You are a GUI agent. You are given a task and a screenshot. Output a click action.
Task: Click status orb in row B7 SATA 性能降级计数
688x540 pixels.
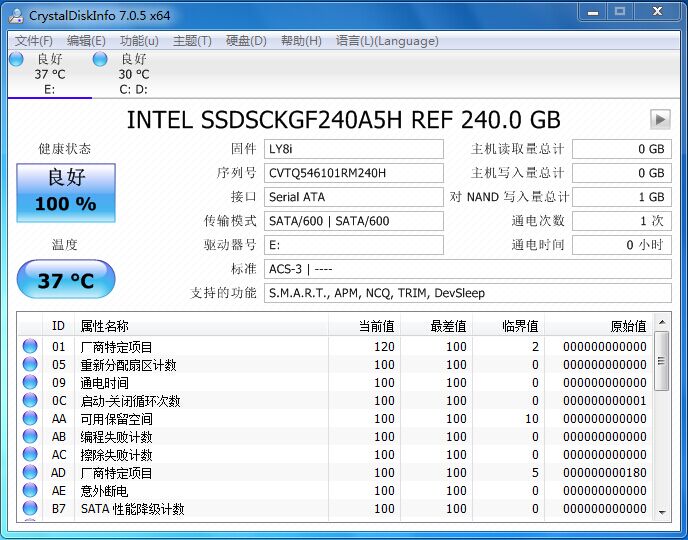[x=30, y=508]
